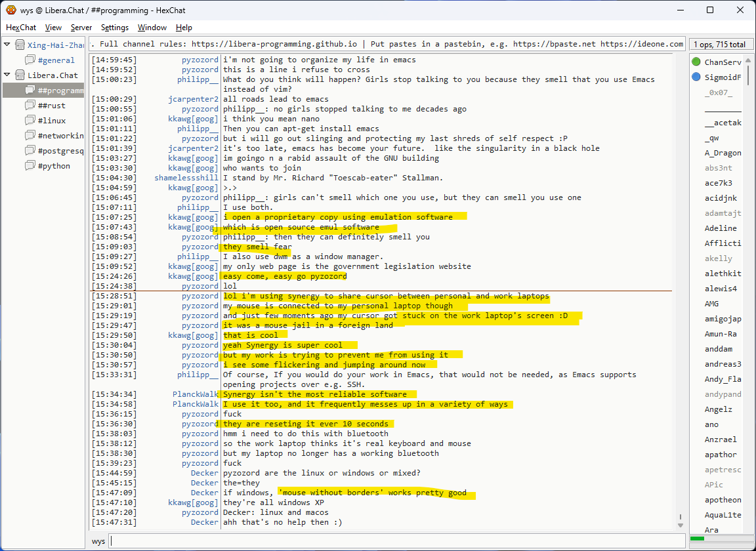The image size is (756, 551).
Task: Click the #linux channel chat icon
Action: [x=30, y=121]
